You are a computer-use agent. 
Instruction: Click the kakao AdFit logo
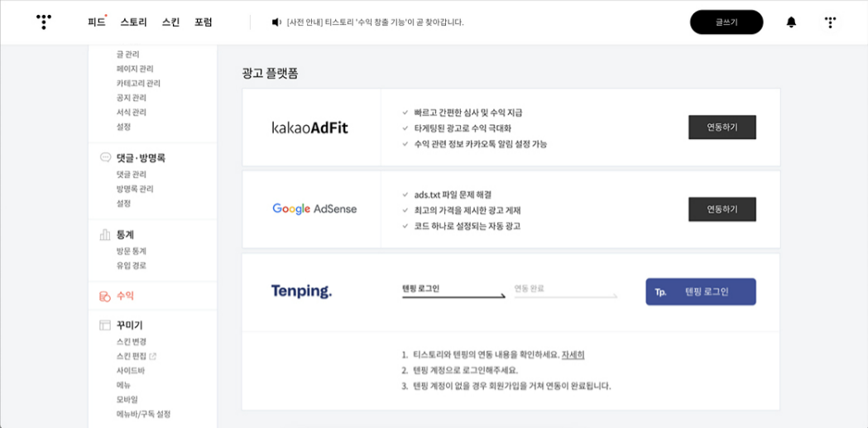tap(310, 127)
